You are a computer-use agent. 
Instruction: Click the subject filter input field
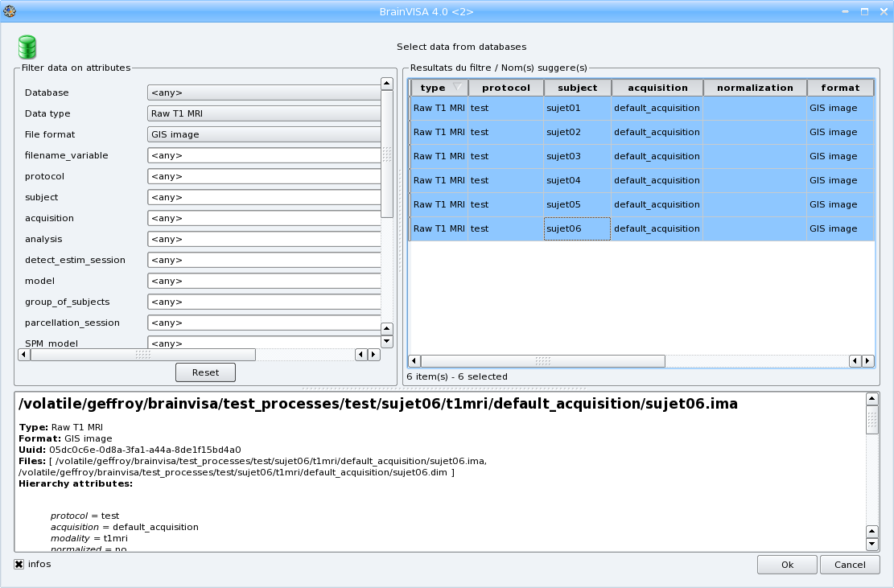[x=263, y=198]
